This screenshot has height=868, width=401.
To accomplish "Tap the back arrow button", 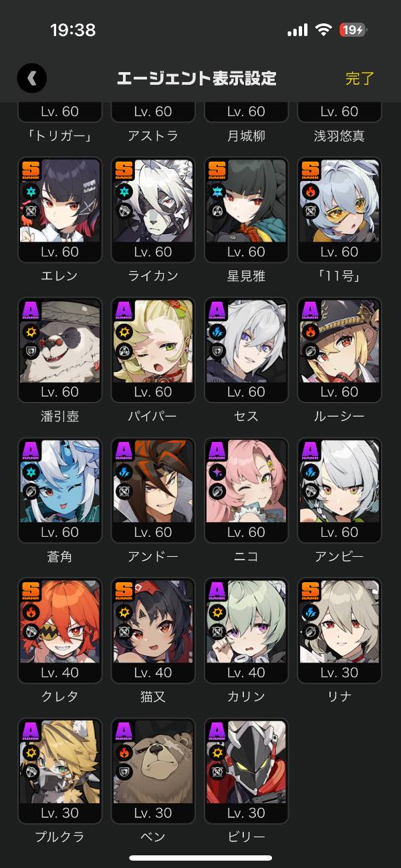I will click(31, 78).
